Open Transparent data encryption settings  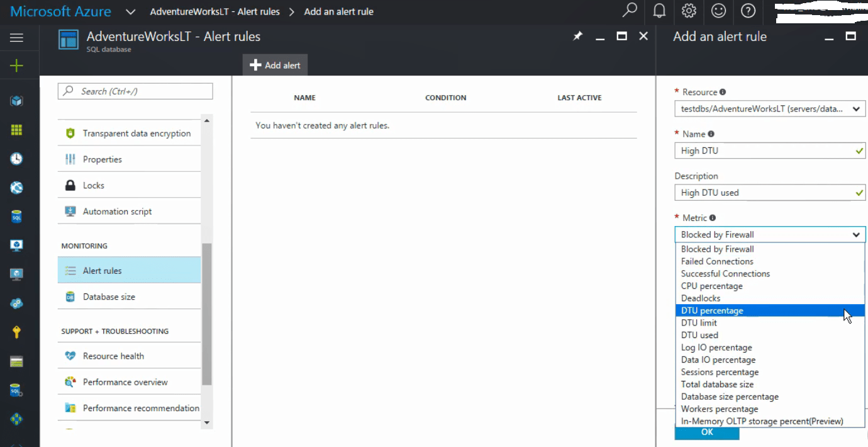(130, 133)
